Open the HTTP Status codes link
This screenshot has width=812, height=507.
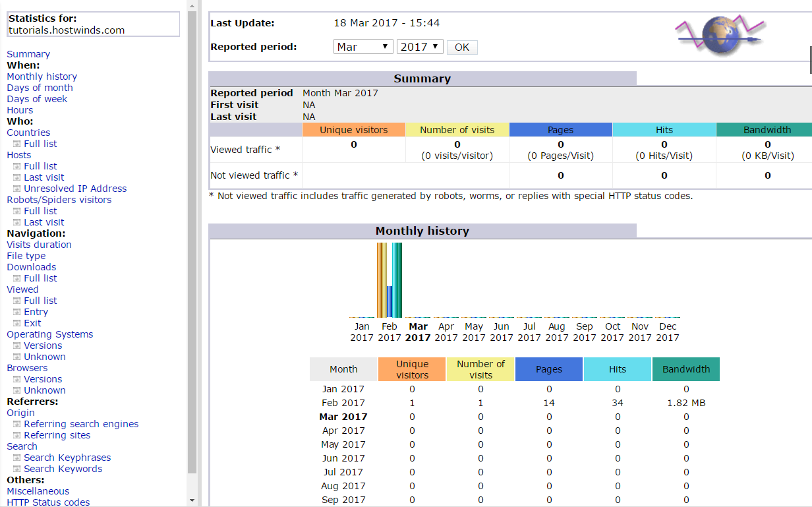[x=48, y=502]
